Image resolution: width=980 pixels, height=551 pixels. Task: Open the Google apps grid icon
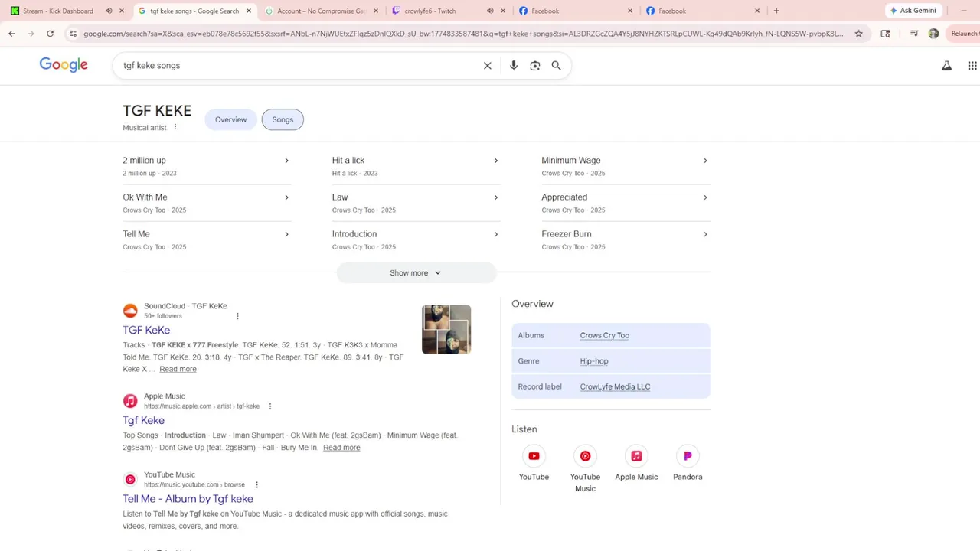click(x=972, y=66)
